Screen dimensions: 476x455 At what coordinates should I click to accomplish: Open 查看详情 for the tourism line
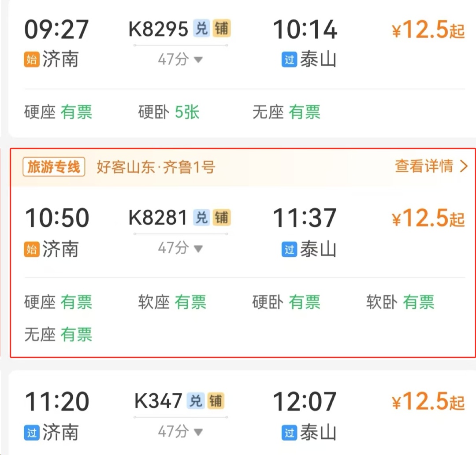(431, 166)
